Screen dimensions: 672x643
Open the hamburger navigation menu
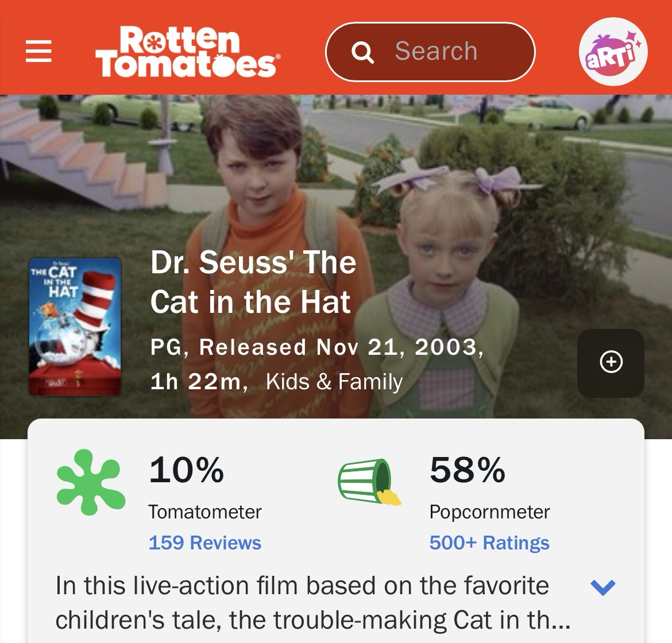38,51
